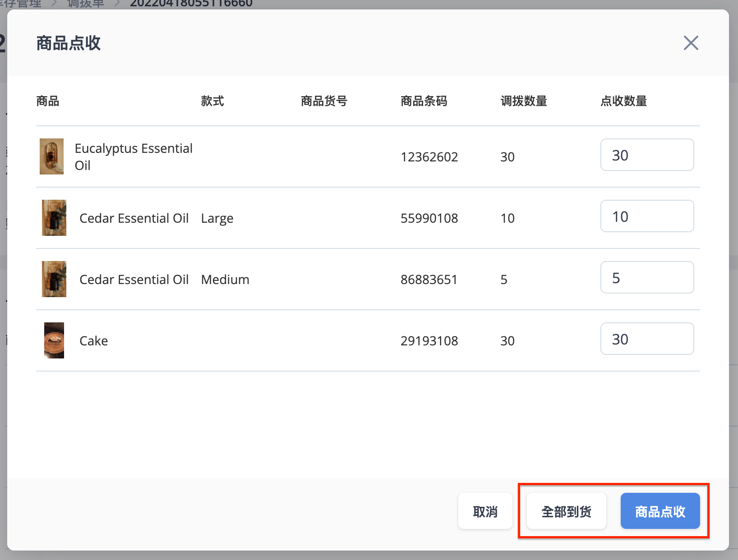Click the 取消 button
Screen dimensions: 738x560
point(485,511)
